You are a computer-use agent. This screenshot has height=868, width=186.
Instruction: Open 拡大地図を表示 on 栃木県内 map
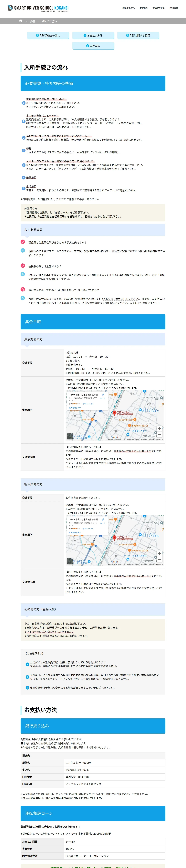tap(75, 532)
